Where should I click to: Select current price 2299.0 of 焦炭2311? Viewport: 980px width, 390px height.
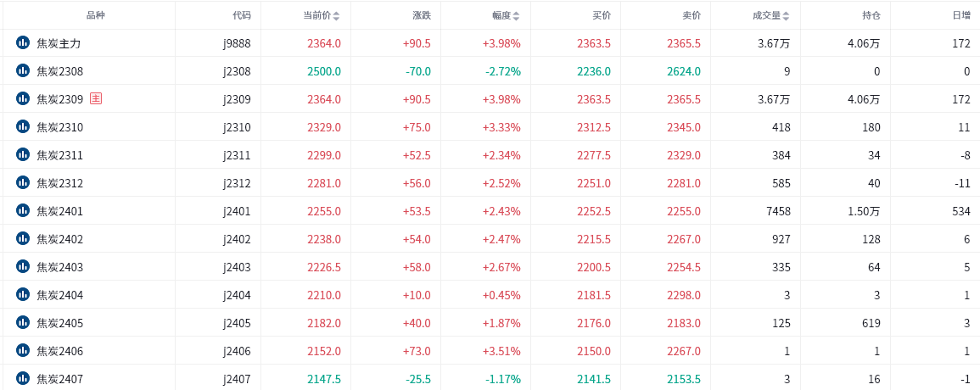[324, 155]
